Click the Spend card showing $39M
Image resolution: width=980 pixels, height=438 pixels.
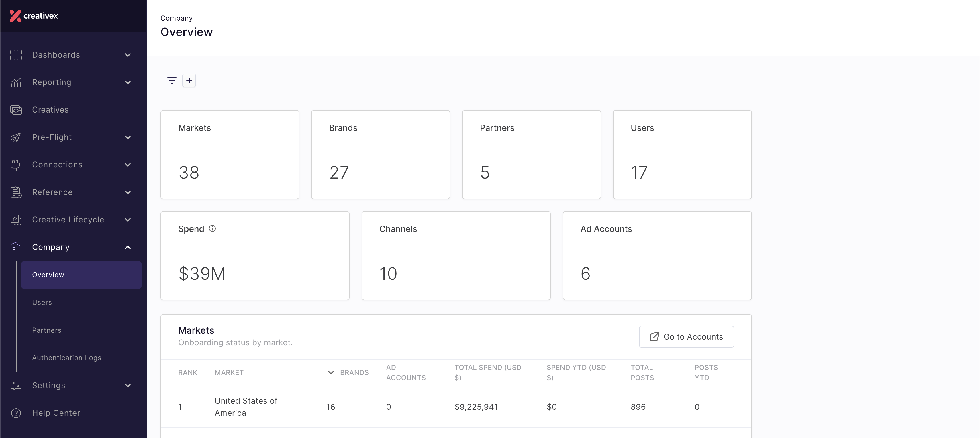pyautogui.click(x=255, y=255)
